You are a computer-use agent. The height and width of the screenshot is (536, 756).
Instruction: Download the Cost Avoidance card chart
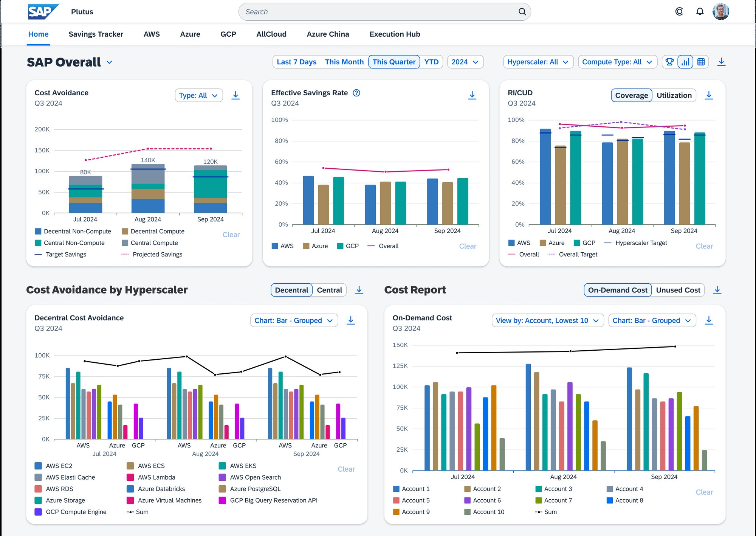[235, 95]
